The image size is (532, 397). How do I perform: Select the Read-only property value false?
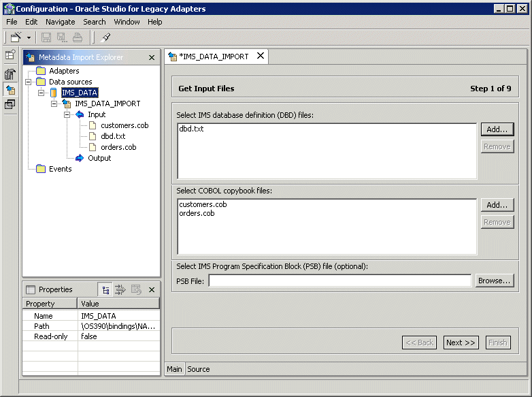click(x=118, y=336)
